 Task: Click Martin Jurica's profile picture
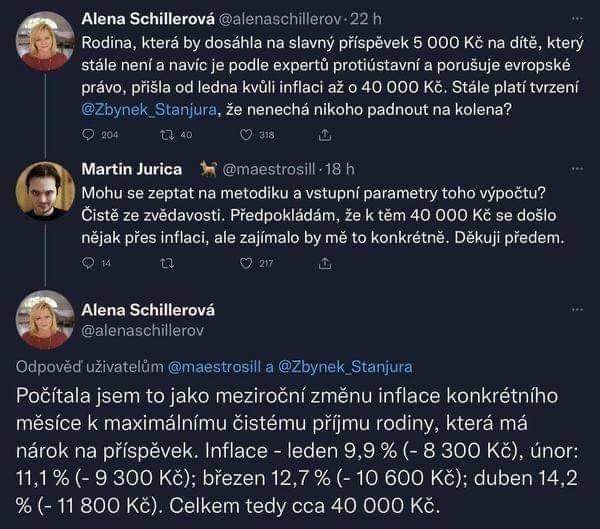(45, 190)
